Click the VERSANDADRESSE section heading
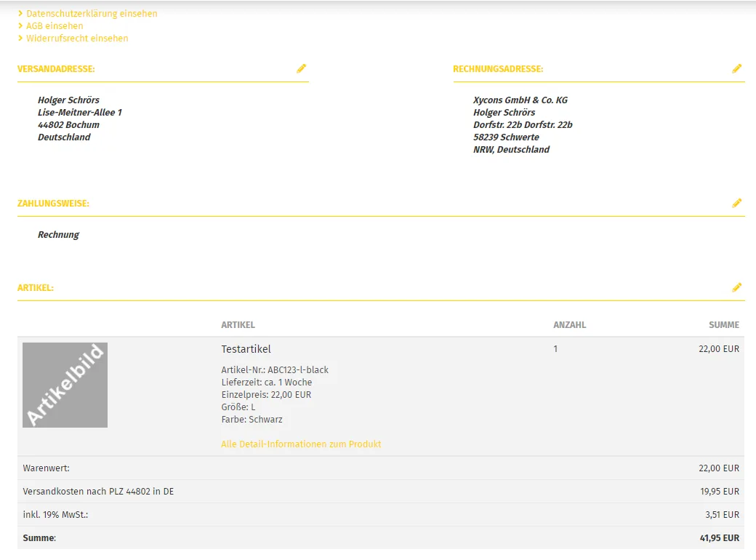 point(56,69)
